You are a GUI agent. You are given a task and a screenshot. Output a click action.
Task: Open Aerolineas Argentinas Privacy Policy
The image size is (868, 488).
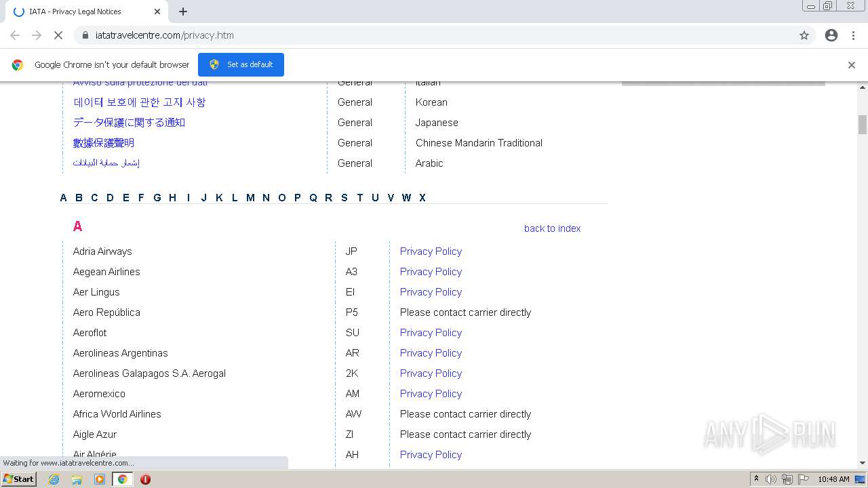pyautogui.click(x=431, y=353)
